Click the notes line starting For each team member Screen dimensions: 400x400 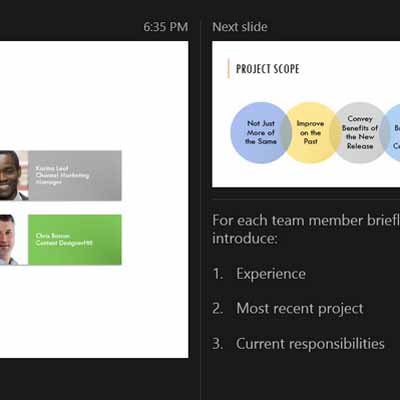[306, 221]
